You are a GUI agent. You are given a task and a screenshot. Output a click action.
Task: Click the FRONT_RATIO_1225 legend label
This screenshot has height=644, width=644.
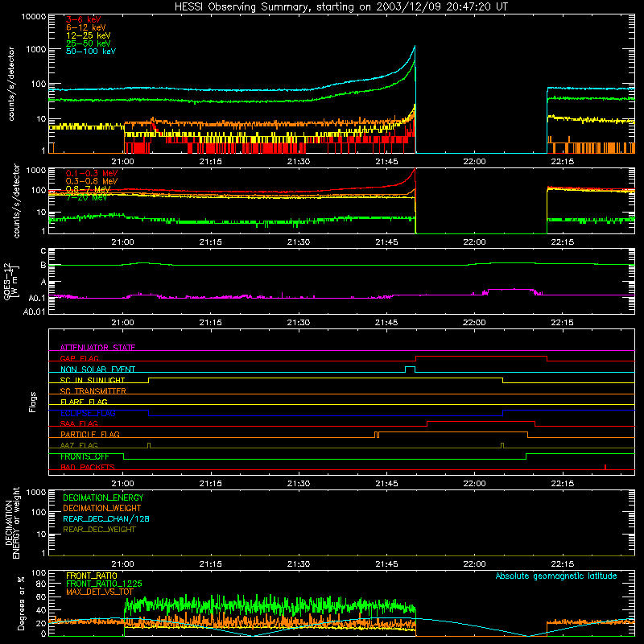(x=104, y=584)
